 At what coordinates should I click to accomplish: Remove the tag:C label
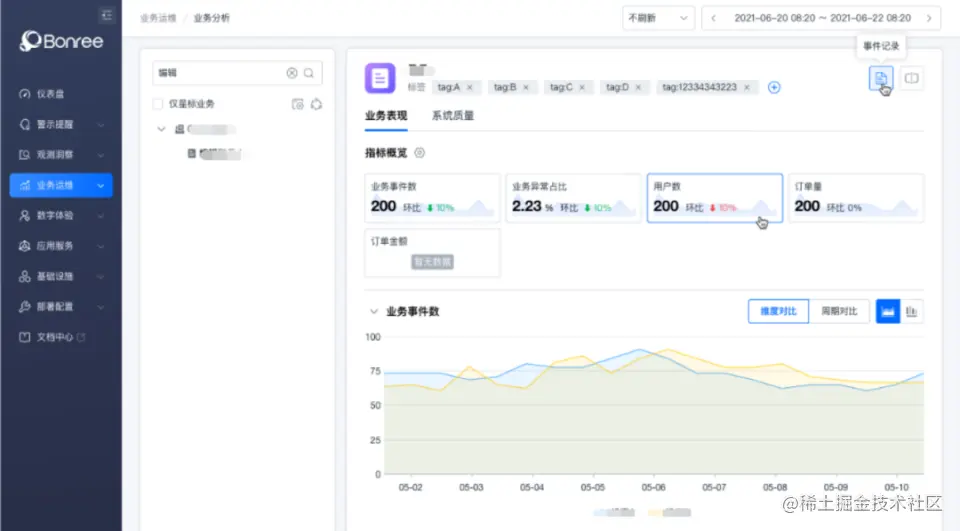[582, 87]
